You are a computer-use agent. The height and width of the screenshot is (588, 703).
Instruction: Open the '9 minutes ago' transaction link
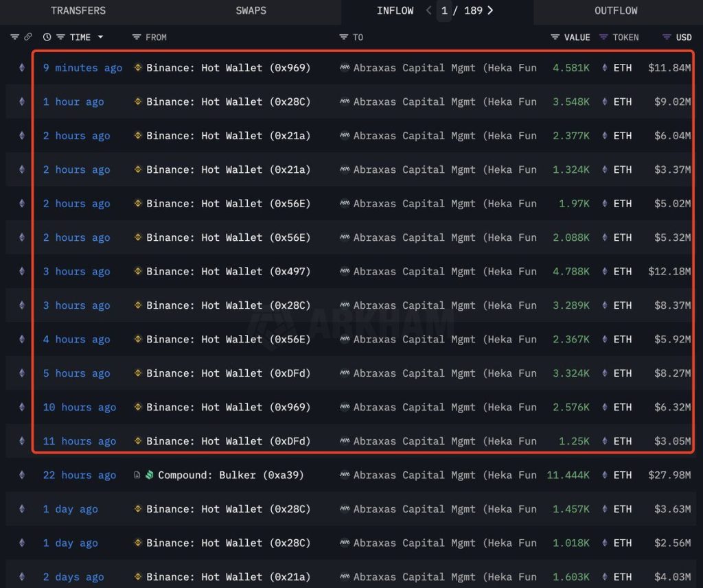[x=82, y=68]
